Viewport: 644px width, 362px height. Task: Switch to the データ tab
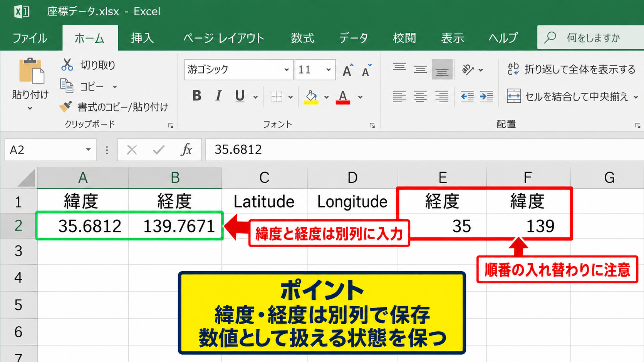(354, 38)
